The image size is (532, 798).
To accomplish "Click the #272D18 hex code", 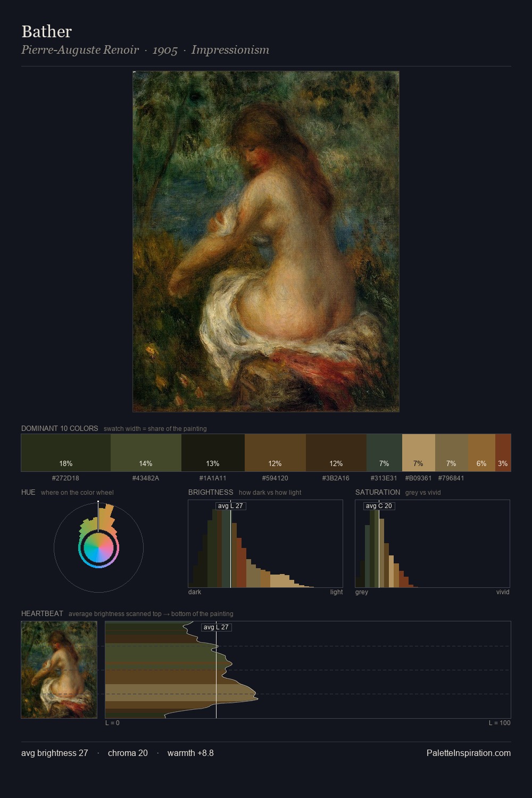I will click(x=65, y=478).
